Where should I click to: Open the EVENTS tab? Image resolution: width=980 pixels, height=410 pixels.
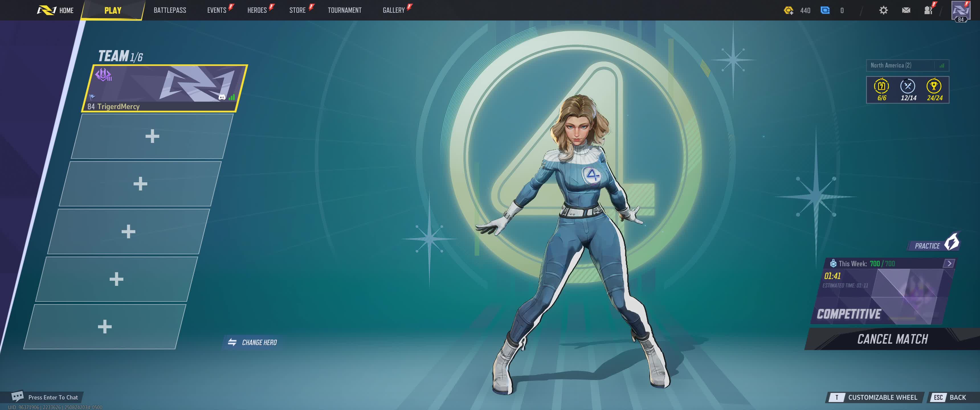coord(217,10)
